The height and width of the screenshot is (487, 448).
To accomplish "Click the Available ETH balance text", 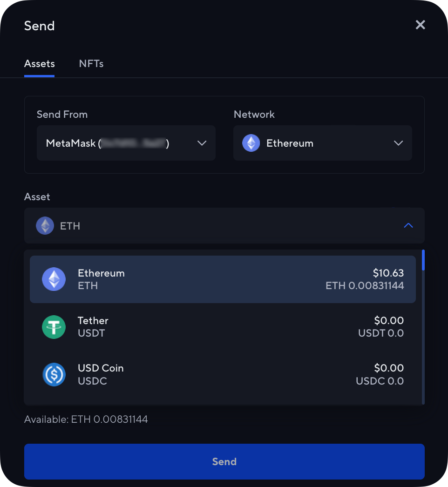I will (86, 419).
